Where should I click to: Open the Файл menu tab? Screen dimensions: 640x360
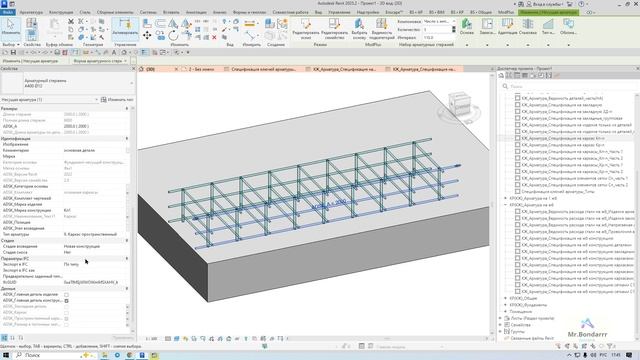click(7, 12)
